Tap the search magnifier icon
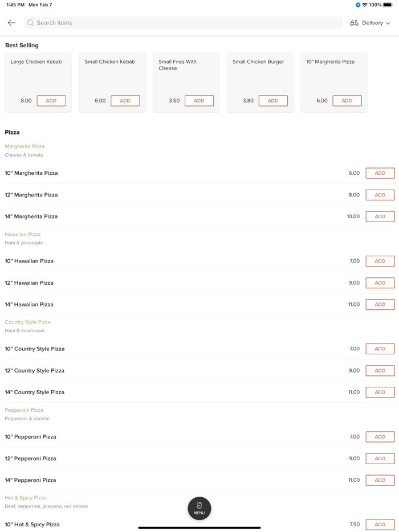Viewport: 399px width, 532px height. (31, 23)
